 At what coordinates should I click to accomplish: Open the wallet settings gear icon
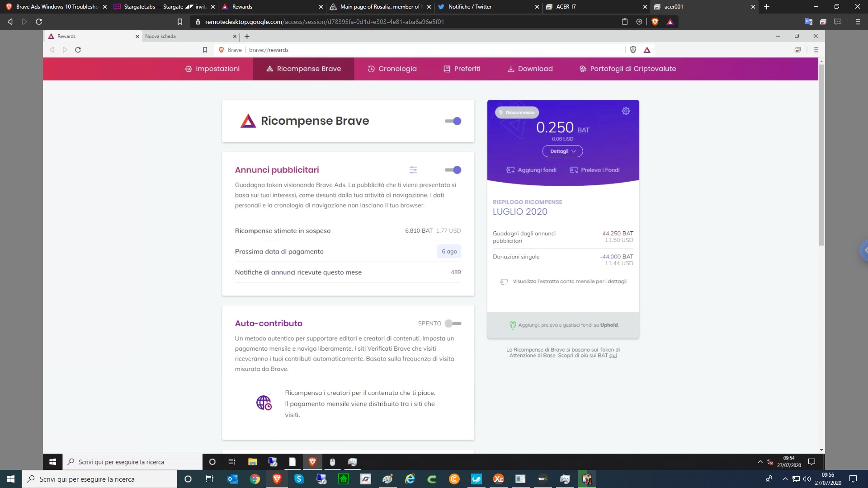click(626, 111)
